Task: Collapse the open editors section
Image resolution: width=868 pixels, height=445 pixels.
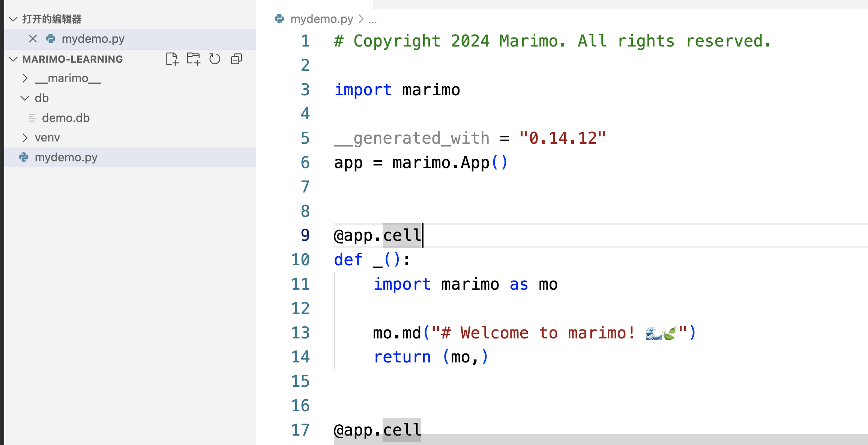Action: 14,19
